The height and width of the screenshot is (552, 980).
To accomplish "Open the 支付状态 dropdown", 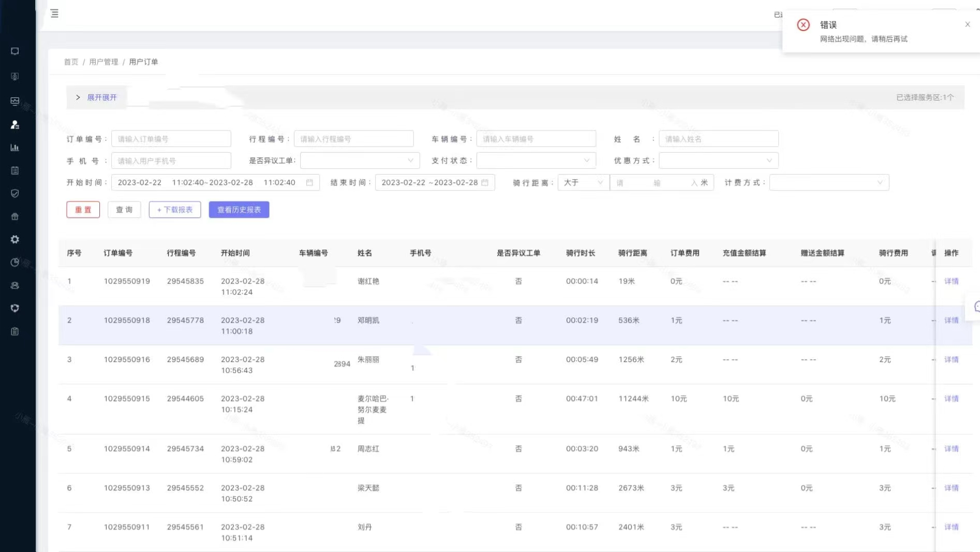I will tap(536, 161).
